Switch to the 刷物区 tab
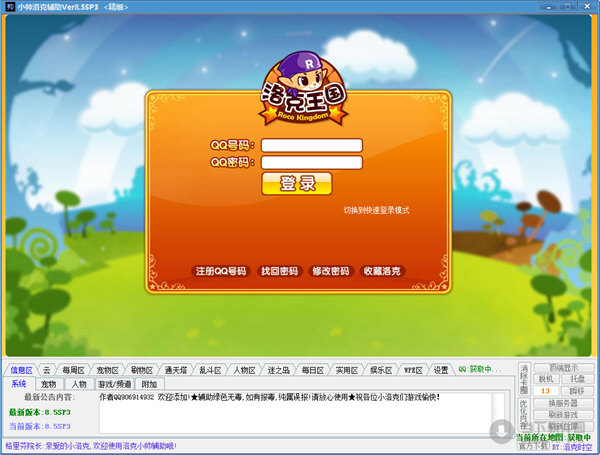The height and width of the screenshot is (455, 600). point(142,370)
